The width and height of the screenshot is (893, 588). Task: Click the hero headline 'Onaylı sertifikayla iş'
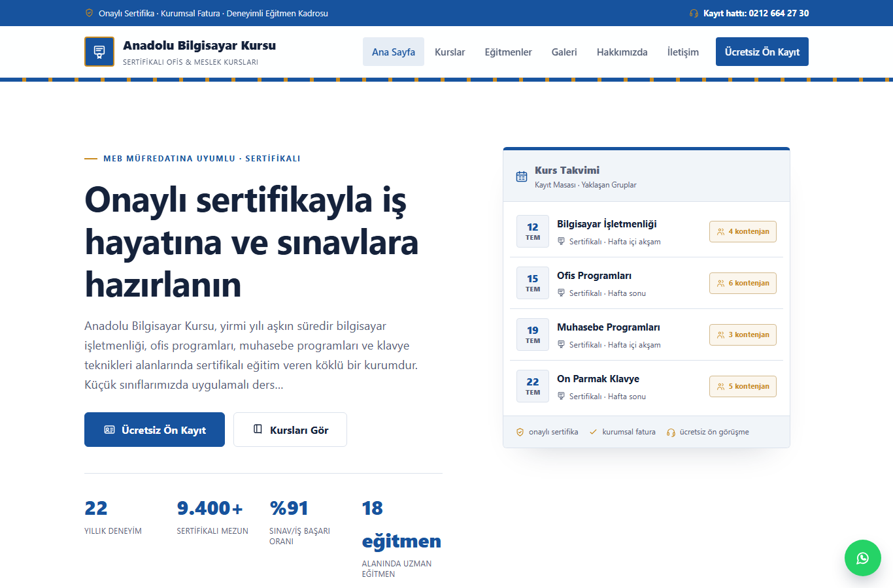245,200
